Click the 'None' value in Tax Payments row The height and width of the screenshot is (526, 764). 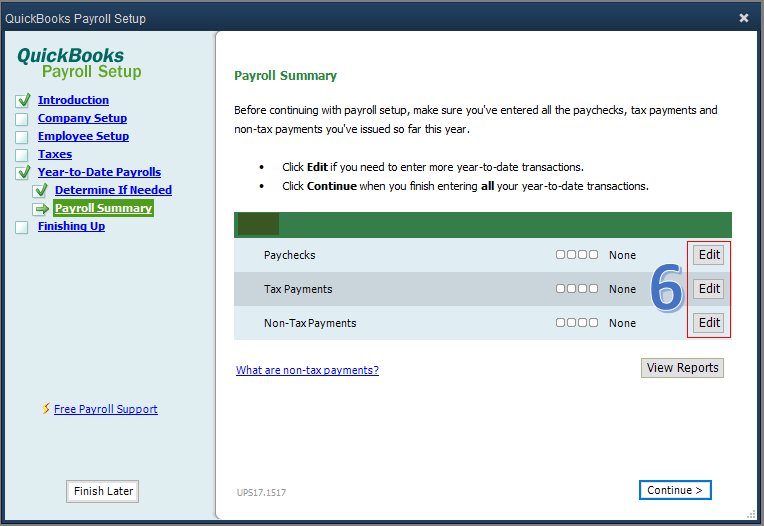[622, 289]
